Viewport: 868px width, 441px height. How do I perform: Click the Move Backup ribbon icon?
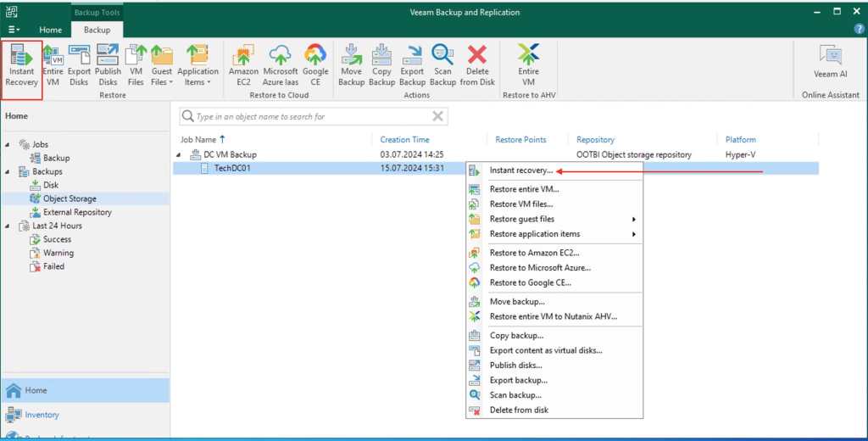[x=351, y=64]
